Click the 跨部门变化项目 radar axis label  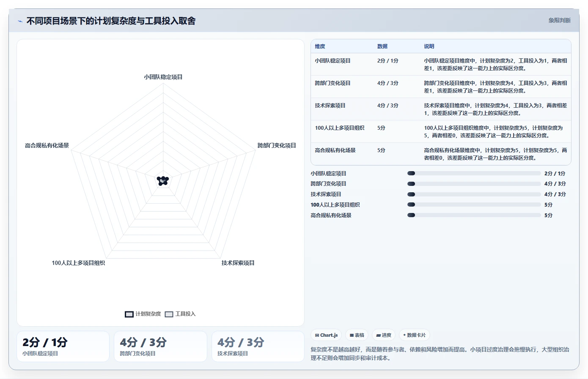pyautogui.click(x=277, y=145)
